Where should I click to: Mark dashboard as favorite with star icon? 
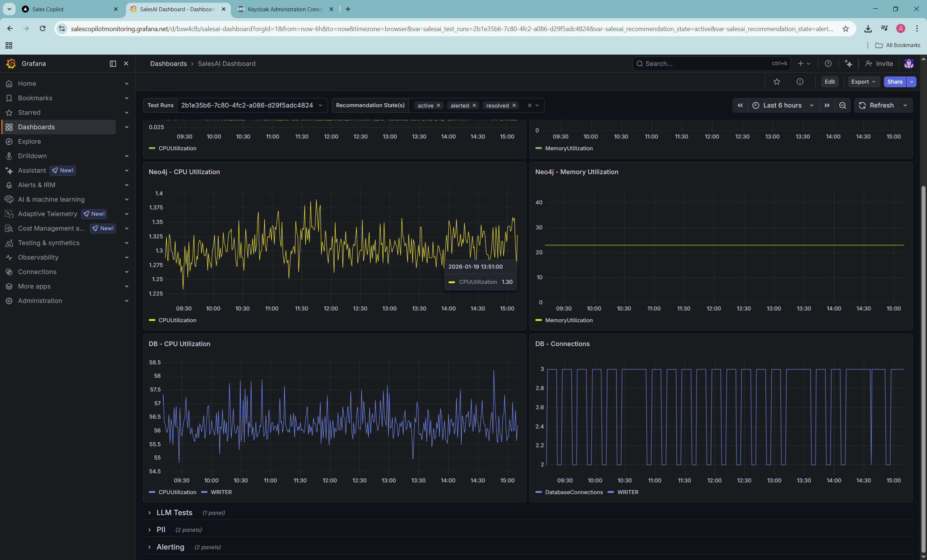[x=776, y=81]
